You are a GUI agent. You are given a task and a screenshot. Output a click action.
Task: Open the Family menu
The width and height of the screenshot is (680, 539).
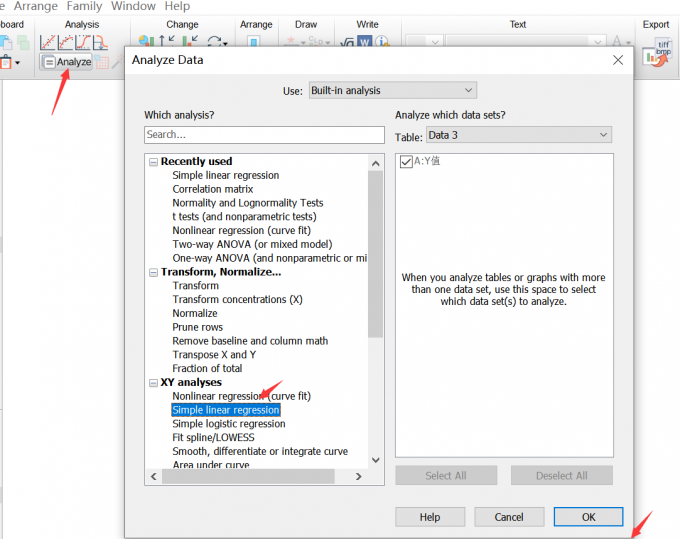pos(84,6)
